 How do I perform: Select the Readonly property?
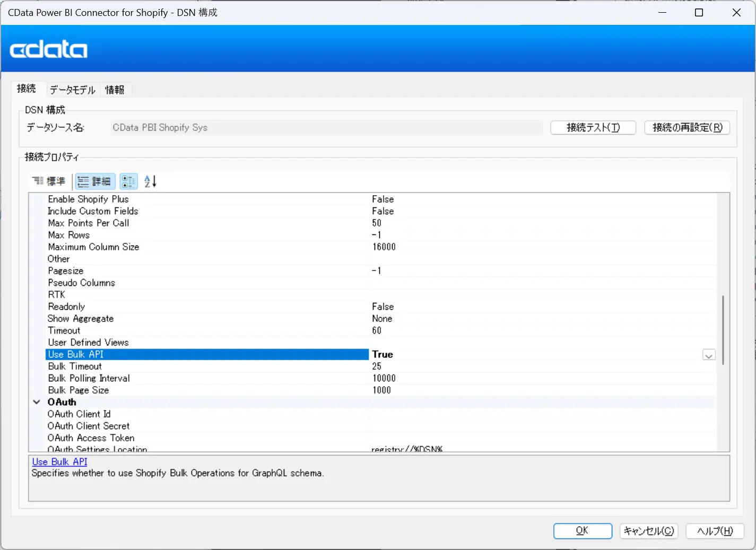(66, 307)
